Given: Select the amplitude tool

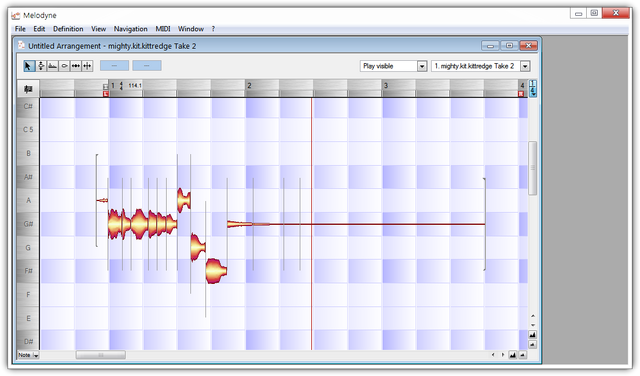Looking at the screenshot, I should tap(64, 66).
